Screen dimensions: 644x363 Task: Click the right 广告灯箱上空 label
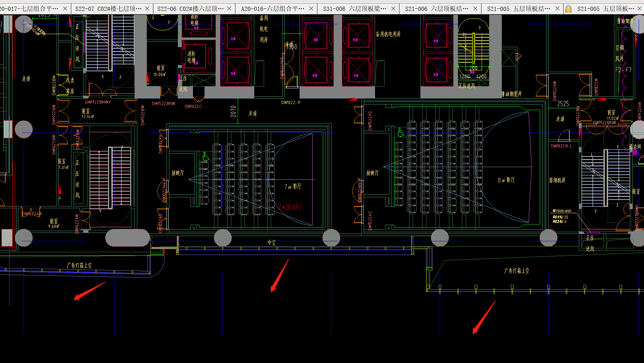(517, 270)
